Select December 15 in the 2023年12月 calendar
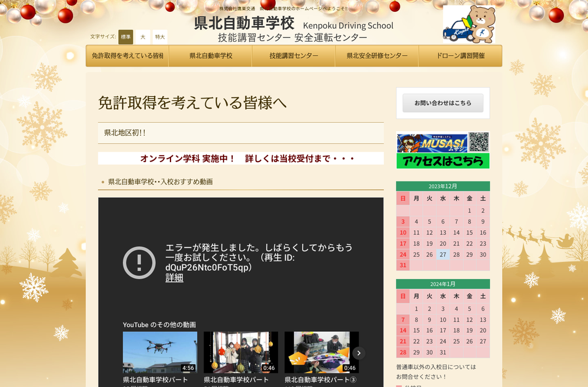The width and height of the screenshot is (588, 387). [x=469, y=233]
